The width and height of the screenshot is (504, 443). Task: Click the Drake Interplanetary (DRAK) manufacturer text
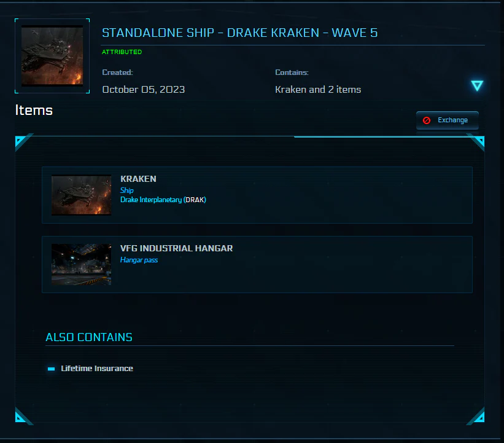tap(163, 200)
